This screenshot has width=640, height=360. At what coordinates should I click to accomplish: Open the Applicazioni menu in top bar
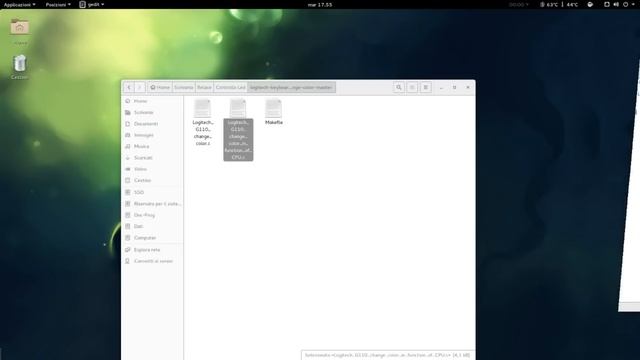20,4
